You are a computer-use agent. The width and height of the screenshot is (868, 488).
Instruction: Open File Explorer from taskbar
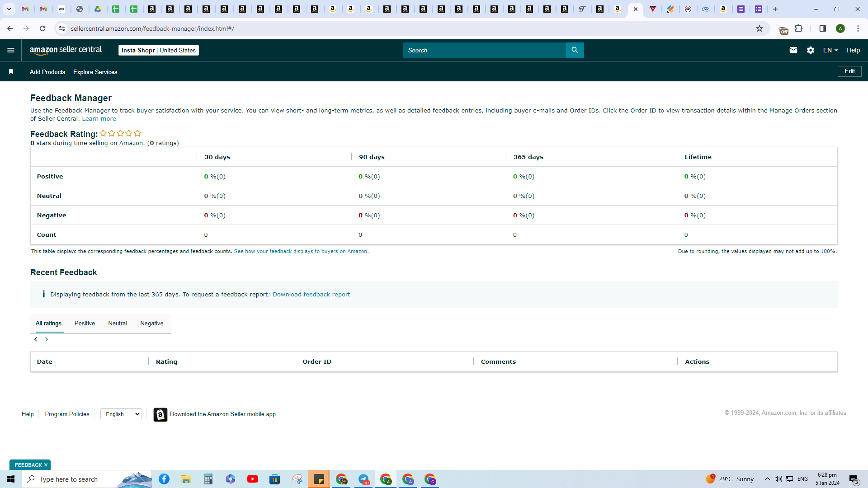pyautogui.click(x=186, y=479)
